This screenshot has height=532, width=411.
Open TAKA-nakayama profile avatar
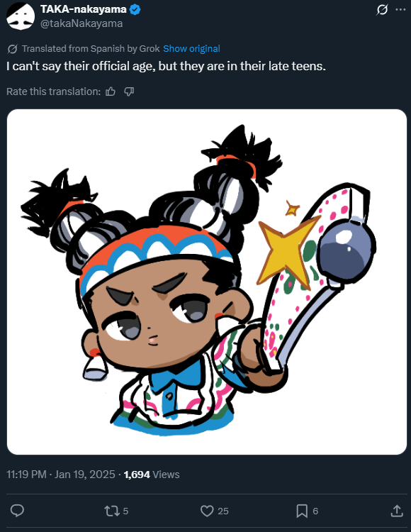(21, 16)
